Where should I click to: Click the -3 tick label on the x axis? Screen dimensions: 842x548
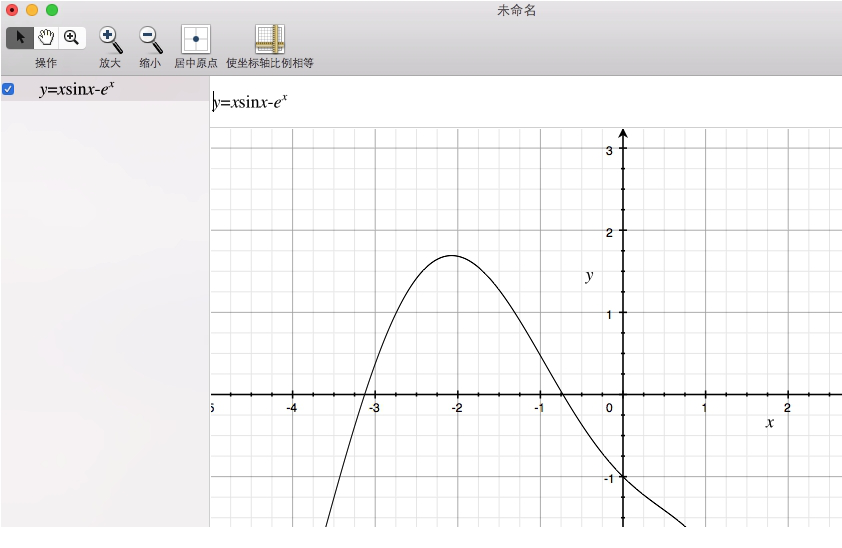coord(374,408)
